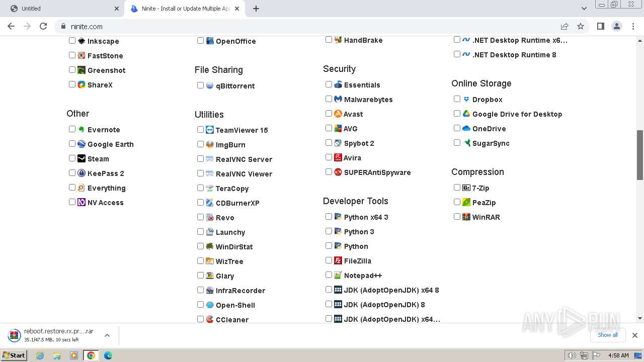Click the Avira red icon
Viewport: 644px width, 362px height.
point(338,157)
